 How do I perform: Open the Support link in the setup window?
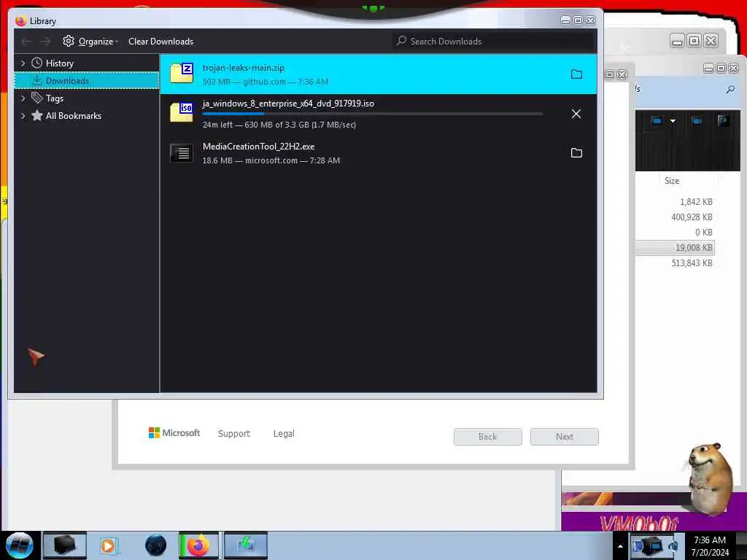coord(234,433)
